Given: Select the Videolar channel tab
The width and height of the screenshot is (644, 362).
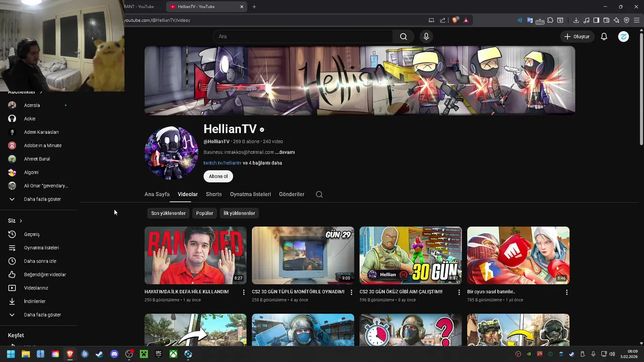Looking at the screenshot, I should tap(188, 194).
